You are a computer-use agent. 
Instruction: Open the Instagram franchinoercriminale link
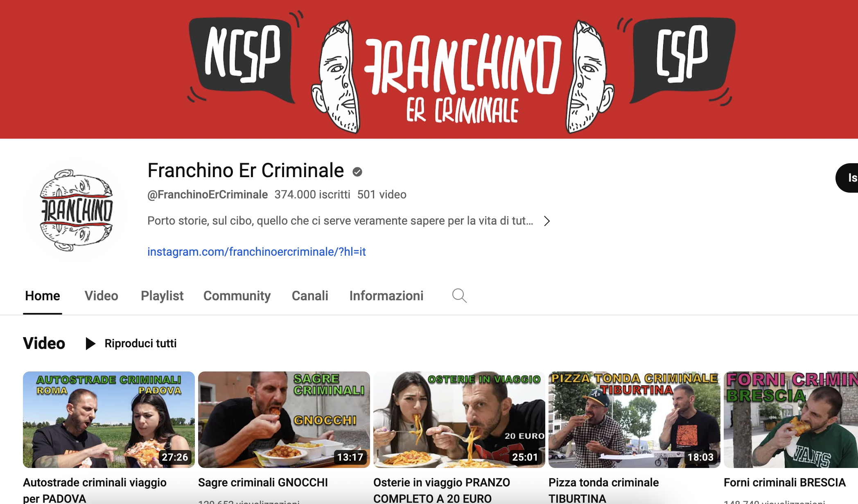pos(257,252)
